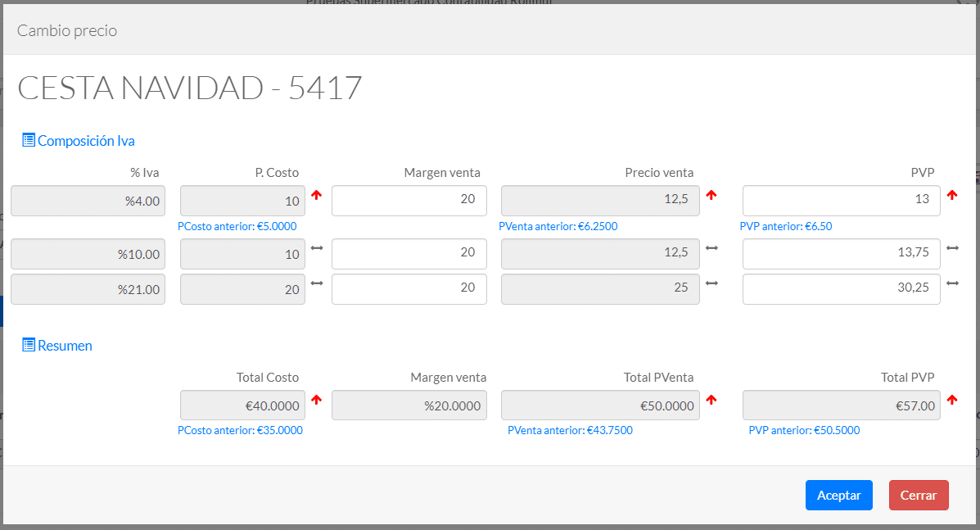
Task: Click red up arrow beside Total Costo
Action: (317, 400)
